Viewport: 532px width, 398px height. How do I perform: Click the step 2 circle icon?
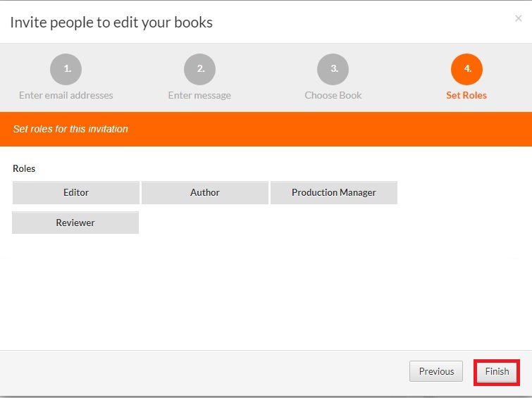[x=199, y=69]
